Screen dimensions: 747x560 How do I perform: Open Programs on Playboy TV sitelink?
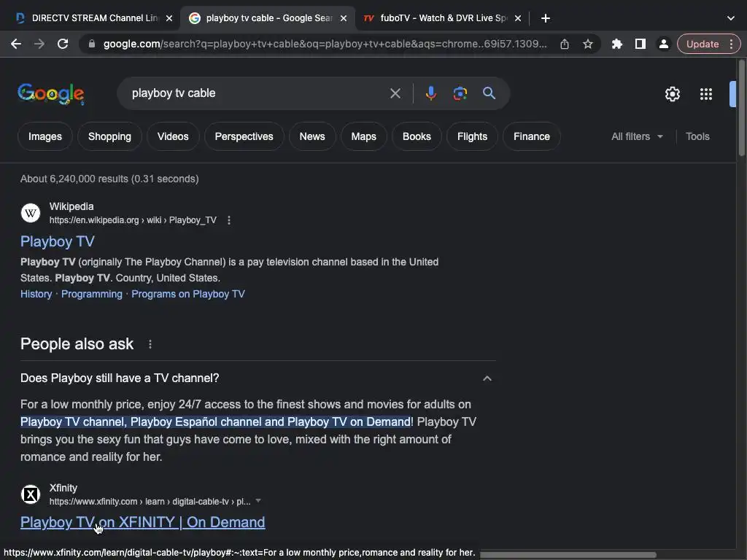(x=188, y=294)
